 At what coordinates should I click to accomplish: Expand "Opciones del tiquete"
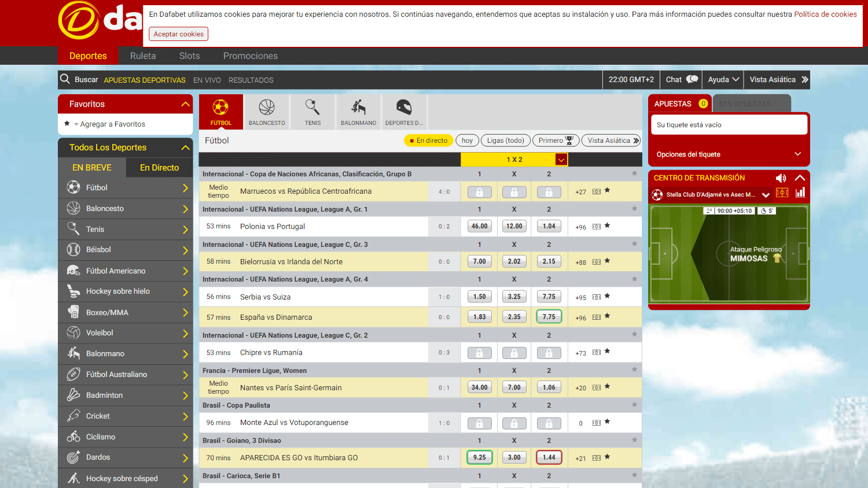(x=729, y=154)
